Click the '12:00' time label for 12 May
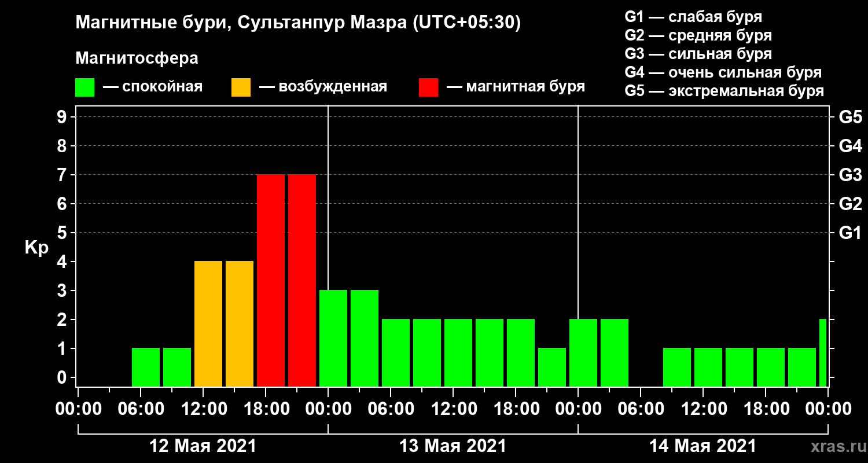The width and height of the screenshot is (868, 463). tap(203, 409)
